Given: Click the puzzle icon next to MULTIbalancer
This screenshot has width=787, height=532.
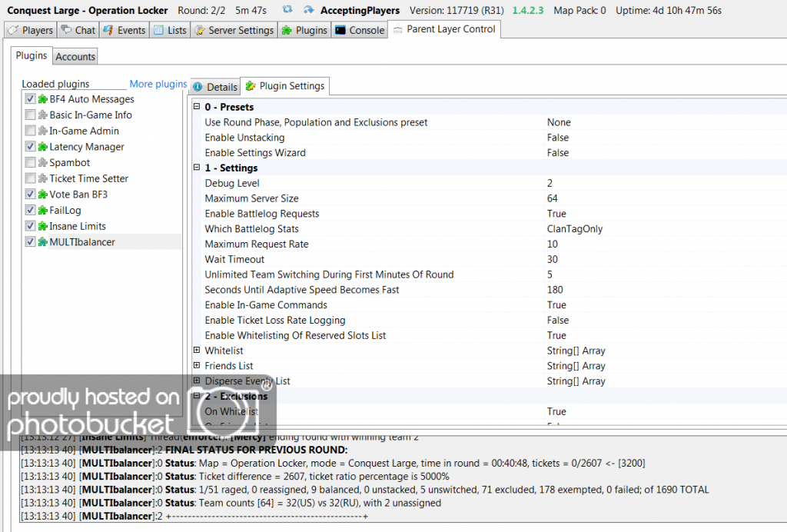Looking at the screenshot, I should click(42, 242).
